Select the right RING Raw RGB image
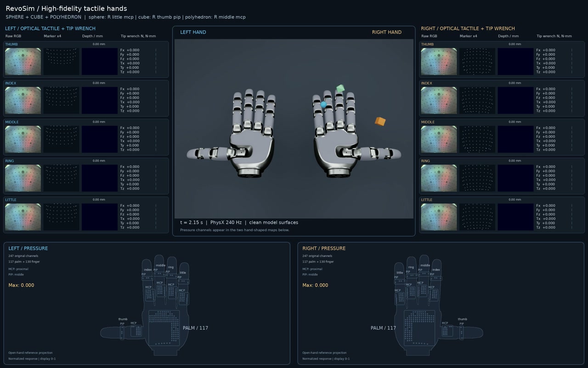The width and height of the screenshot is (588, 368). coord(439,178)
